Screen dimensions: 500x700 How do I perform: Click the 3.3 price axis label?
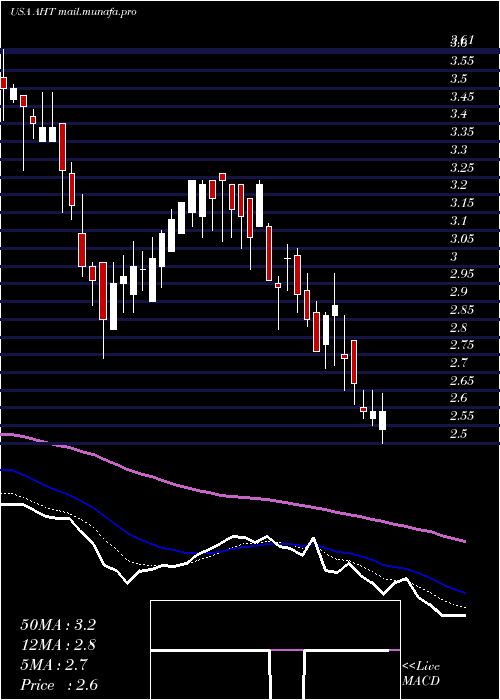tap(459, 150)
